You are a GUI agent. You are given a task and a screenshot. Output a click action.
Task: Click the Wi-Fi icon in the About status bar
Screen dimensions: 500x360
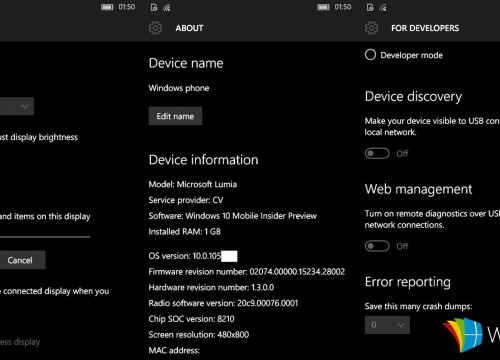(x=167, y=7)
